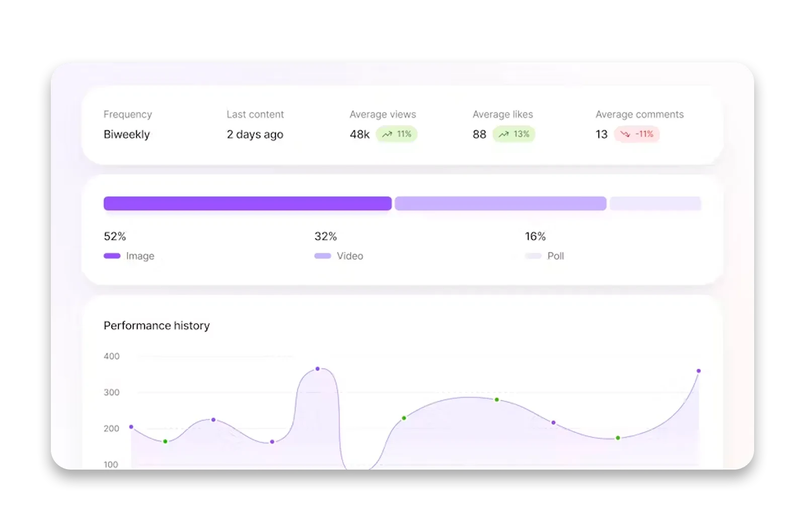The image size is (806, 532).
Task: Click the 300 y-axis label
Action: (x=112, y=393)
